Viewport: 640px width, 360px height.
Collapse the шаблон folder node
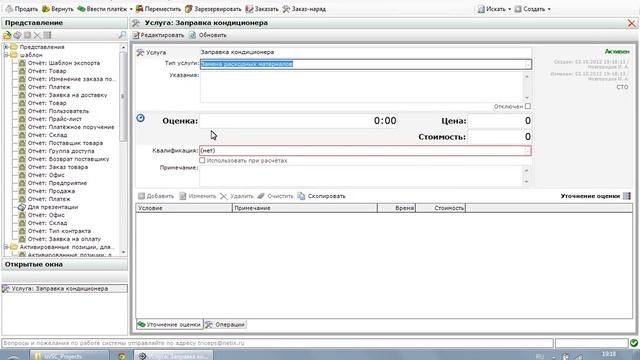click(x=6, y=55)
